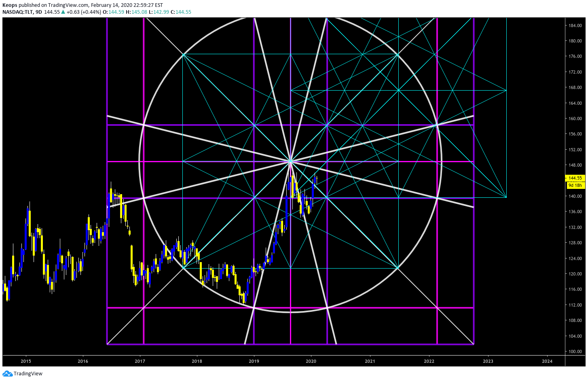Click the 164.00 price axis label
This screenshot has height=381, width=588.
tap(575, 103)
